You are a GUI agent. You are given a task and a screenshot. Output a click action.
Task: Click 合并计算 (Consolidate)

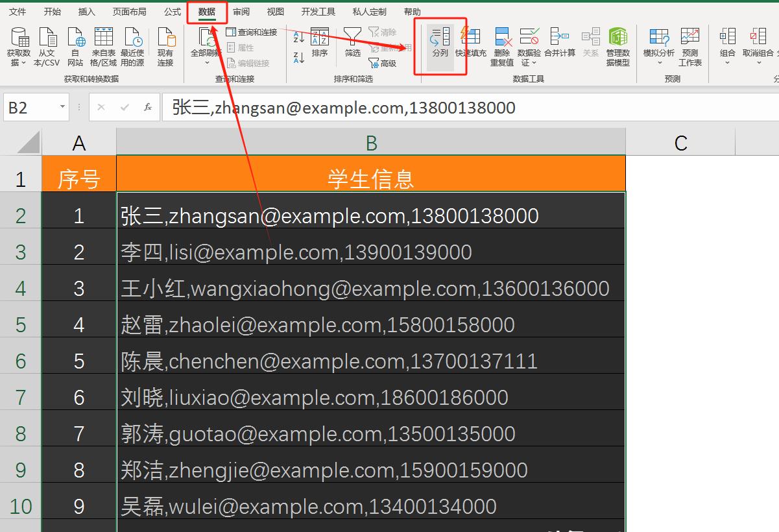click(560, 43)
